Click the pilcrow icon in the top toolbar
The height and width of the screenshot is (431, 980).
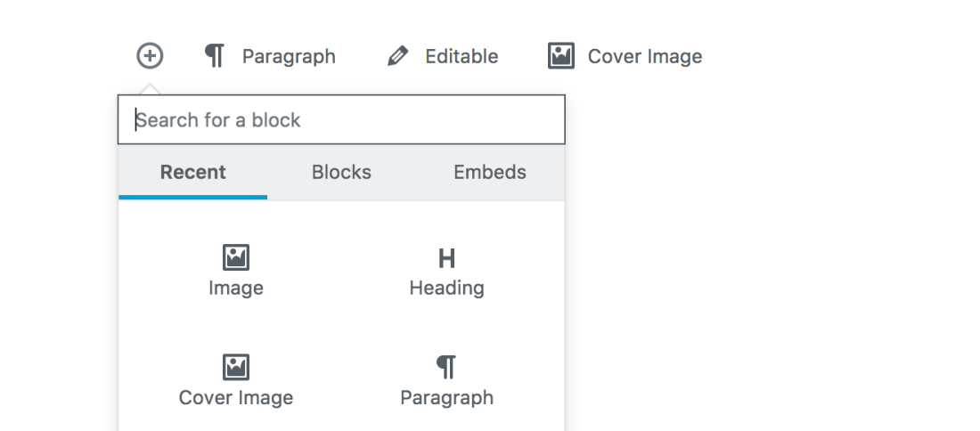click(215, 56)
